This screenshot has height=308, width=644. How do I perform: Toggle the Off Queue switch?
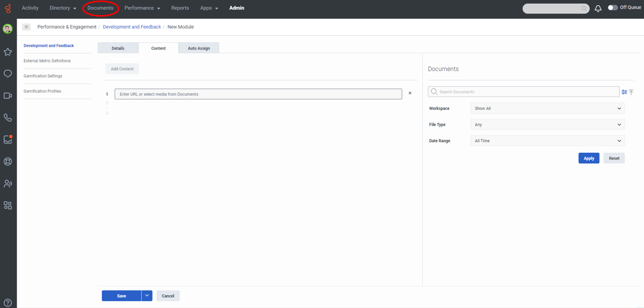(613, 8)
